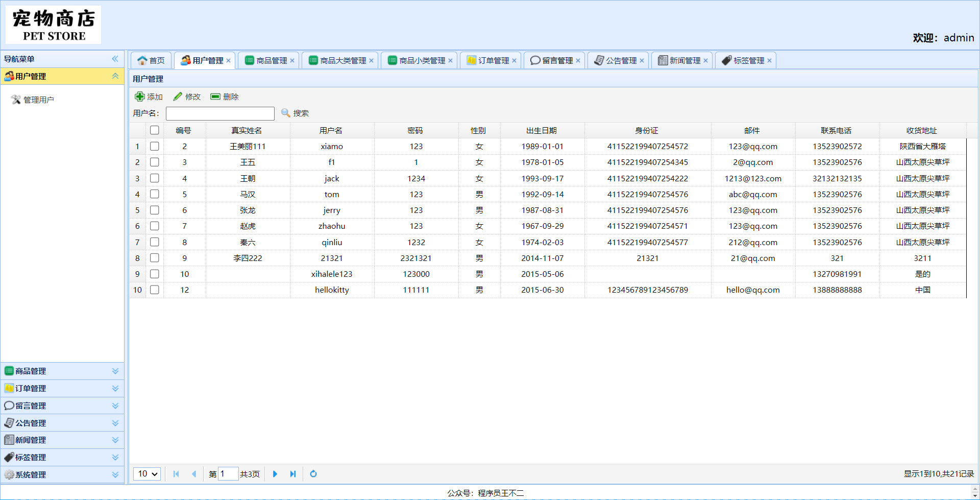Close the 留言管理 tab
This screenshot has height=500, width=980.
[578, 61]
